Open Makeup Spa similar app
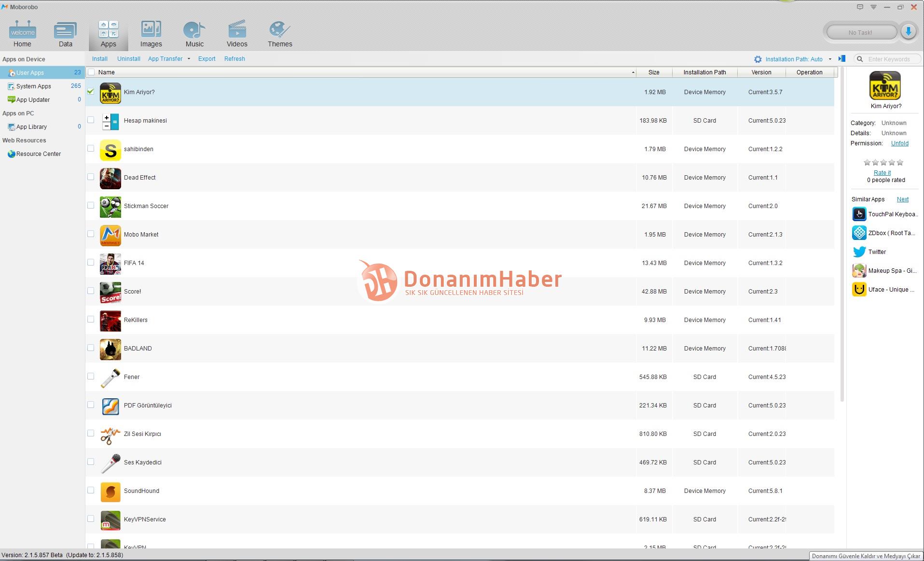Image resolution: width=924 pixels, height=561 pixels. click(884, 270)
